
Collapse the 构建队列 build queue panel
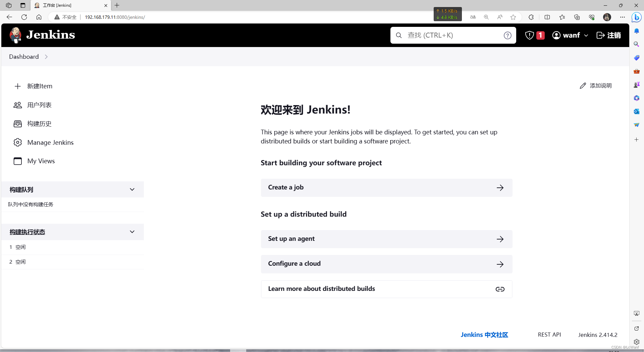click(132, 189)
